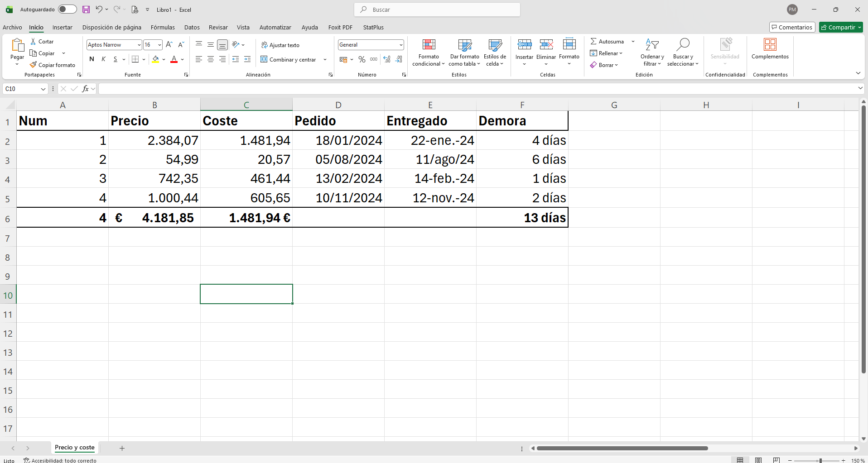Click the percent style icon
Image resolution: width=868 pixels, height=463 pixels.
(362, 59)
